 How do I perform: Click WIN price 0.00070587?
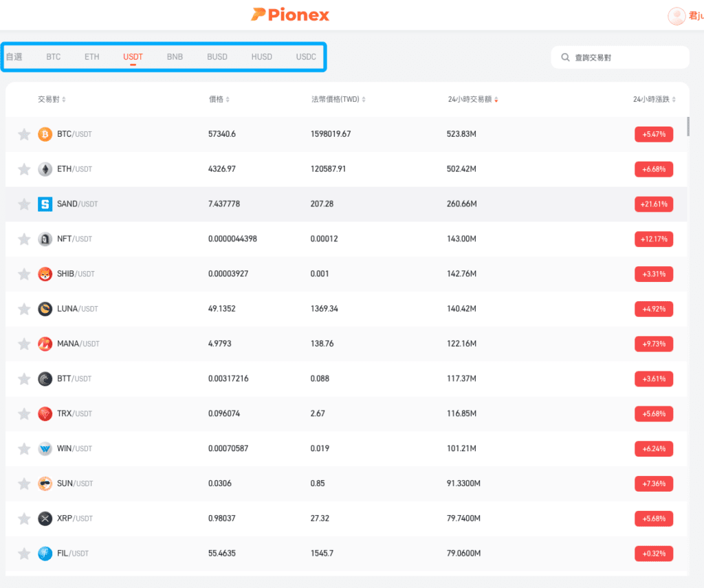pyautogui.click(x=228, y=448)
